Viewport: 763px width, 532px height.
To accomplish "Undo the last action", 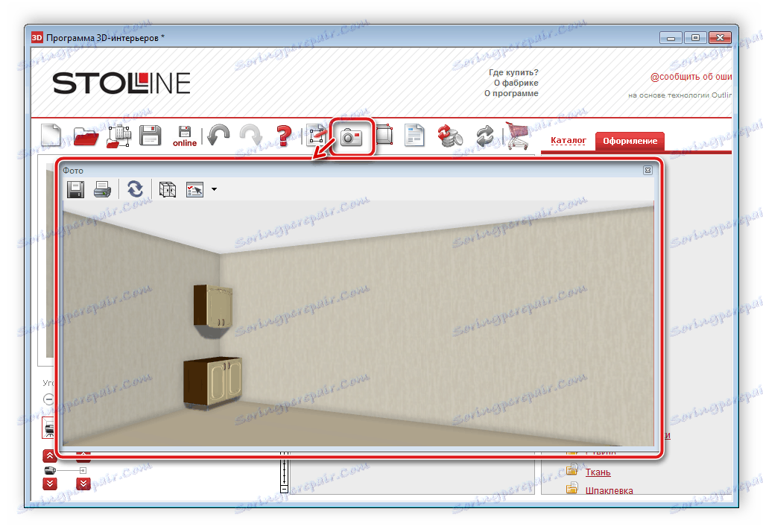I will click(x=218, y=135).
